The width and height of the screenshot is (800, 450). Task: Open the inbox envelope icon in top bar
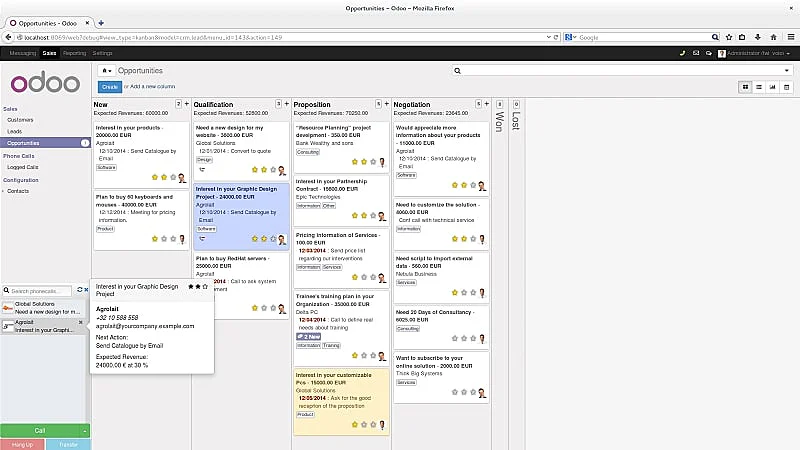click(x=696, y=53)
